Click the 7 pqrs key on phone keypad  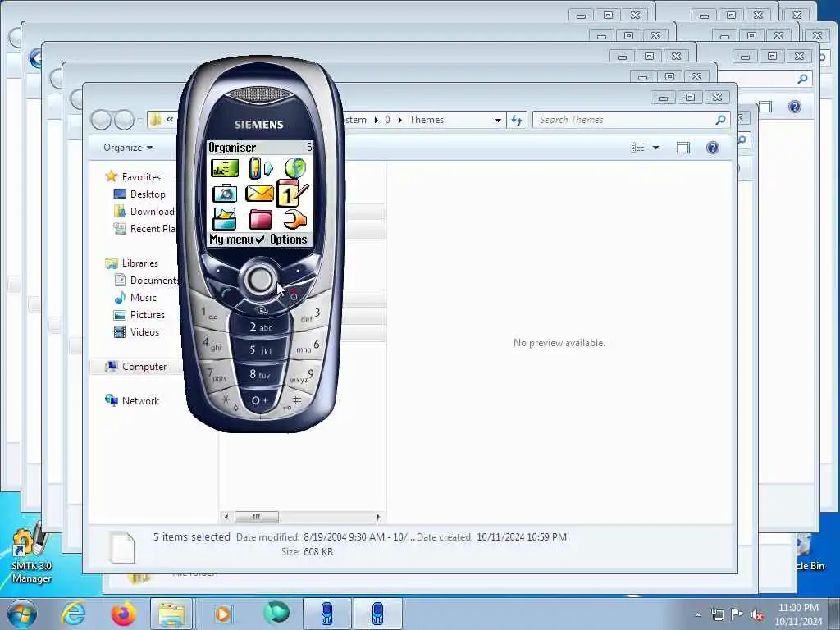point(218,374)
